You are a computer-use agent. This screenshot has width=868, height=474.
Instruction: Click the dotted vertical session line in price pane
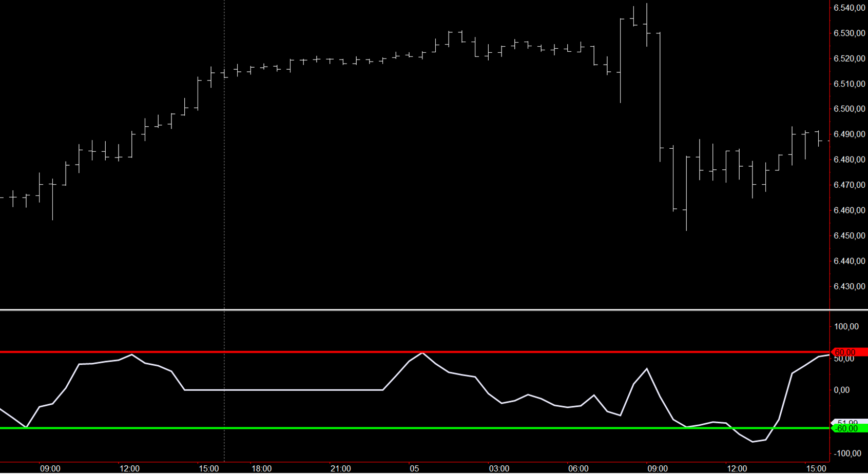(224, 154)
